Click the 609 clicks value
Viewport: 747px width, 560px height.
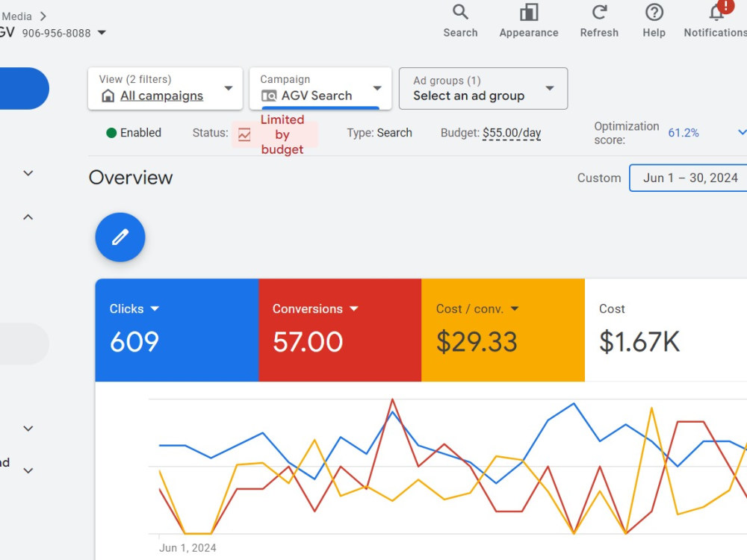point(134,342)
